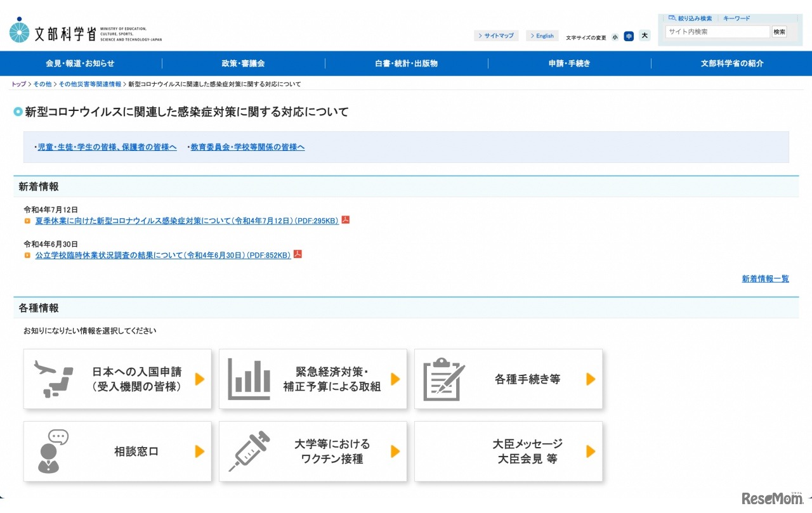The image size is (812, 513).
Task: Click the arrow on 各種手続き等 card
Action: [590, 378]
